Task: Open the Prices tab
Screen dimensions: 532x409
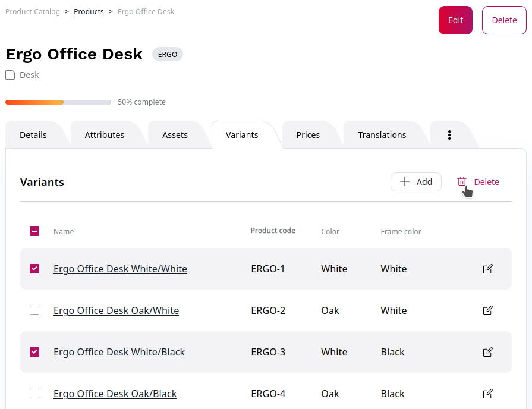Action: (308, 135)
